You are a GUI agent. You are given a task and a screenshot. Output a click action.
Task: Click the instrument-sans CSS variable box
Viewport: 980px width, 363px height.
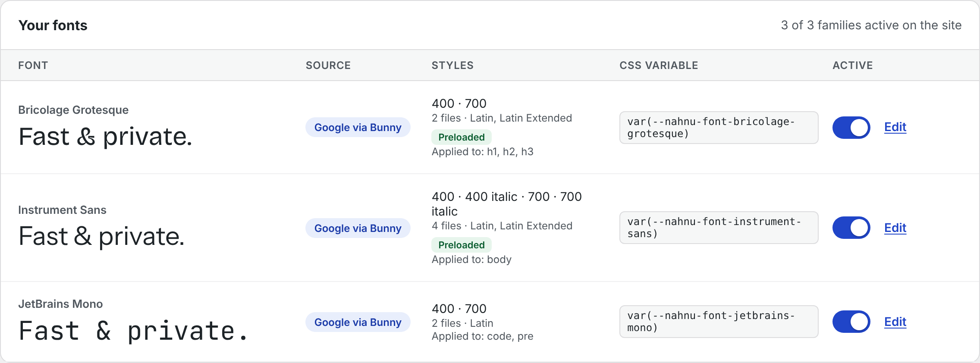(719, 228)
